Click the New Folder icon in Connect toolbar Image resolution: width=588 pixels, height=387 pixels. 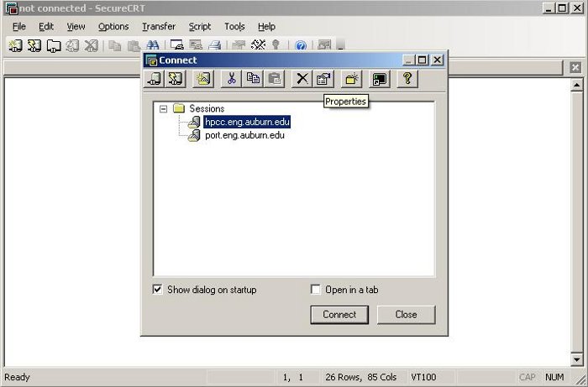pos(351,79)
